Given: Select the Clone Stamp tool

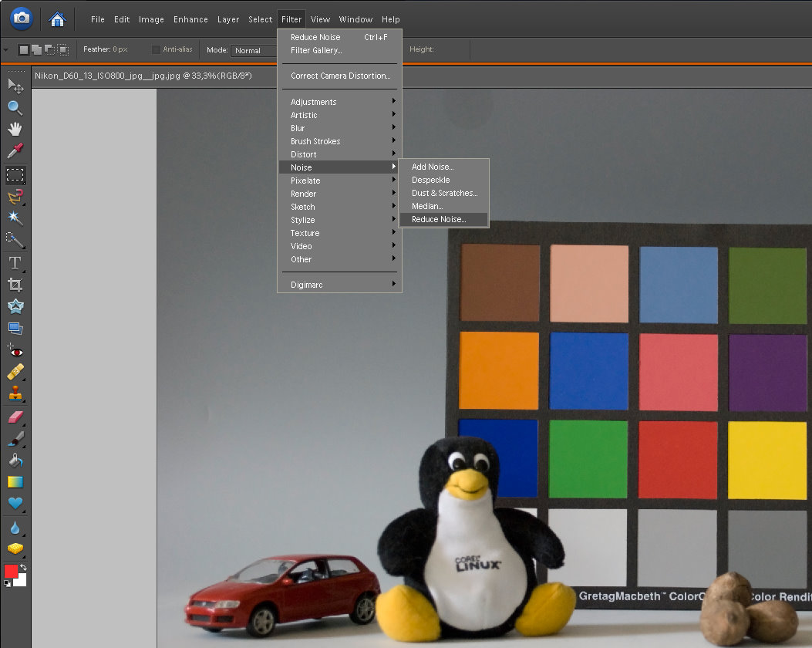Looking at the screenshot, I should (15, 394).
